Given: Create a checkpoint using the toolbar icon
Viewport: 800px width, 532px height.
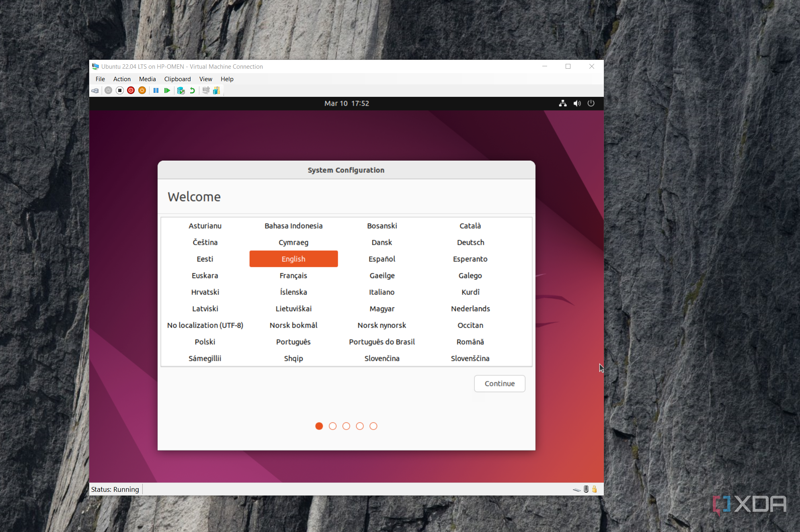Looking at the screenshot, I should [181, 91].
